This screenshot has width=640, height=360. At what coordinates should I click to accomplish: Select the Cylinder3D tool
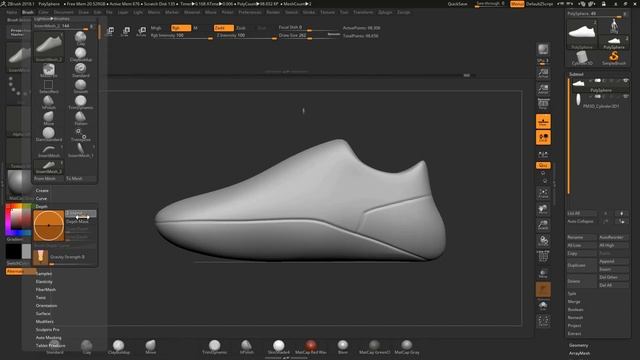pos(582,58)
